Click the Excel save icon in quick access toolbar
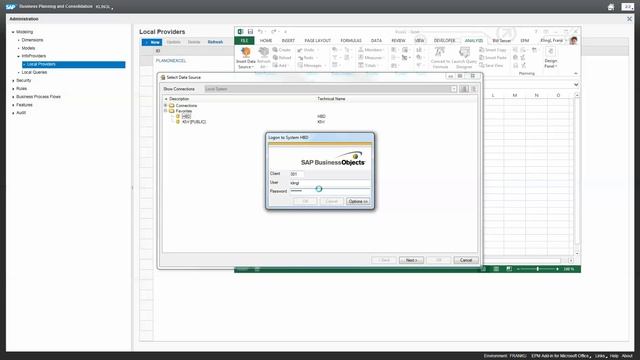Viewport: 640px width, 360px height. 250,31
